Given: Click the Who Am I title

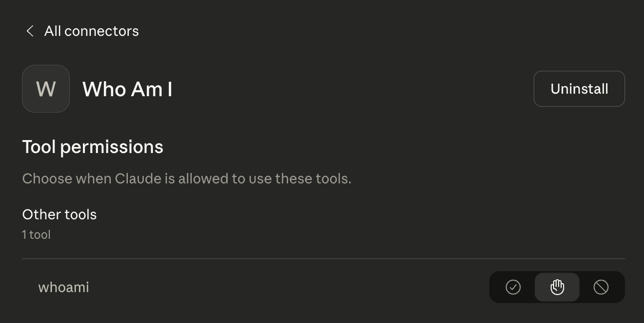Looking at the screenshot, I should 127,89.
